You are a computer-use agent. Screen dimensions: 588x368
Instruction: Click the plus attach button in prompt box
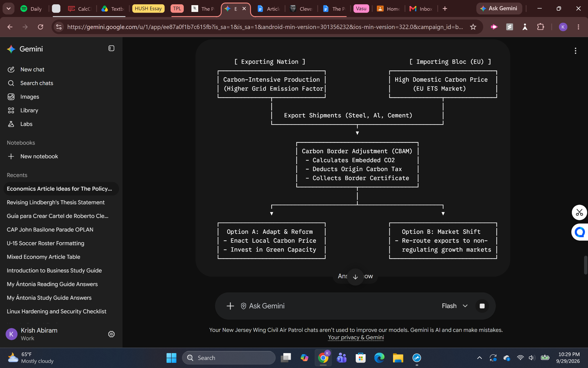coord(230,306)
